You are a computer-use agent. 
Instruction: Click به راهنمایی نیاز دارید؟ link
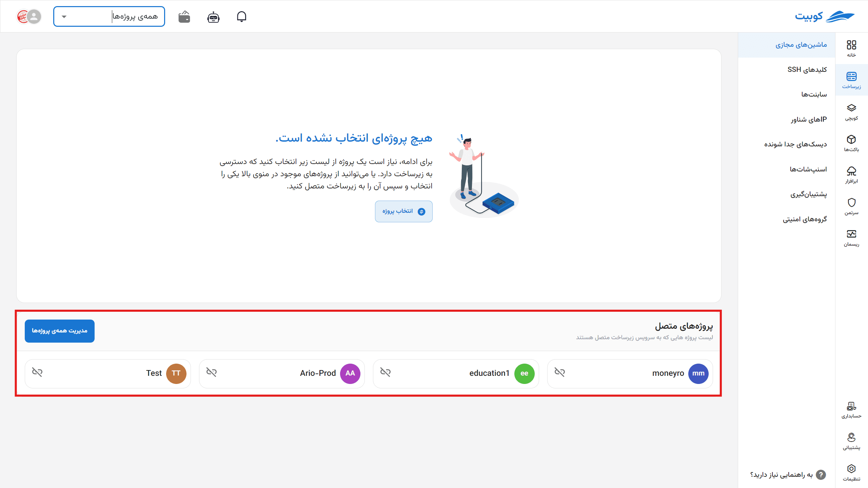(781, 475)
